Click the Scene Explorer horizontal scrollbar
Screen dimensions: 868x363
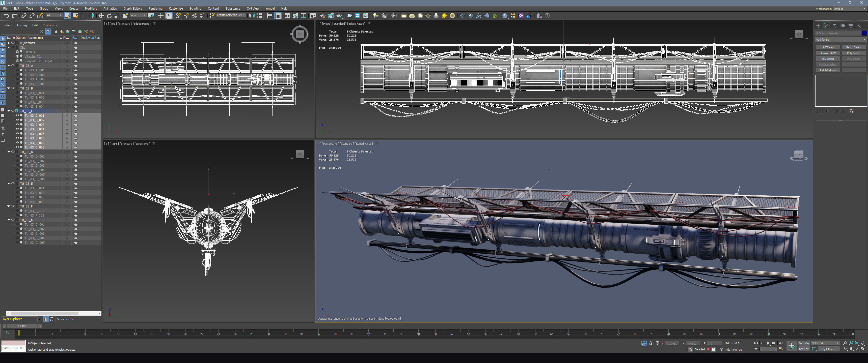tap(54, 313)
